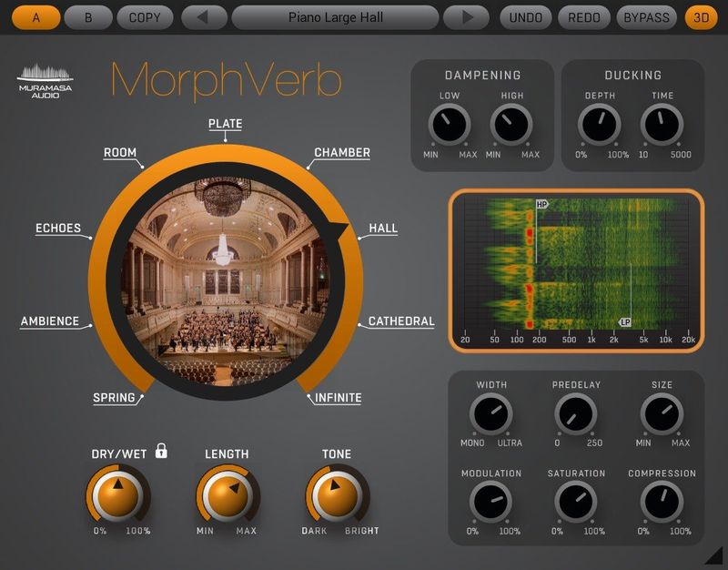The width and height of the screenshot is (728, 570).
Task: Click the REDO icon button
Action: click(x=584, y=16)
